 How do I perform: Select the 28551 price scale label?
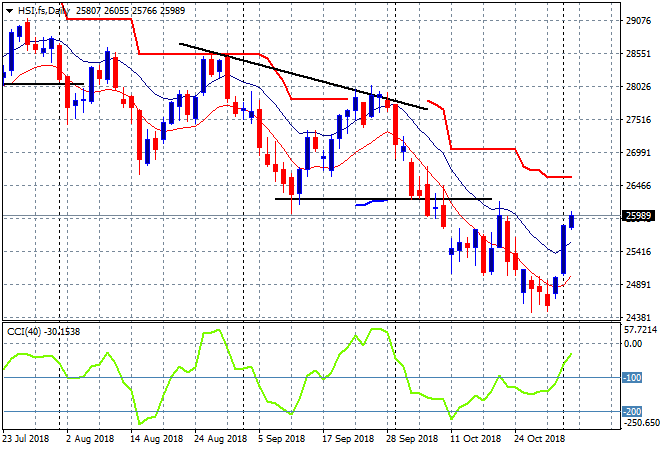coord(638,54)
